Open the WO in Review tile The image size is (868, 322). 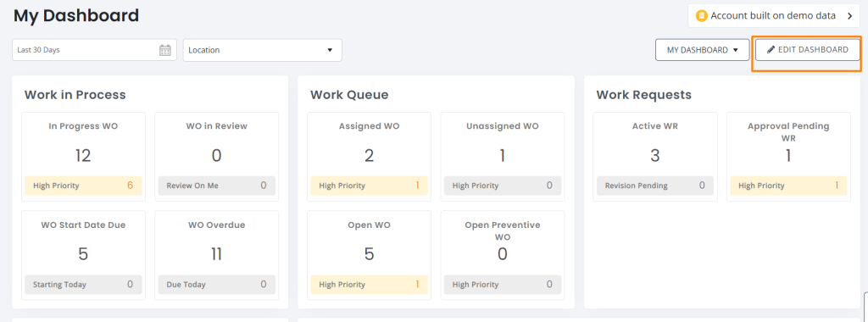pyautogui.click(x=216, y=157)
